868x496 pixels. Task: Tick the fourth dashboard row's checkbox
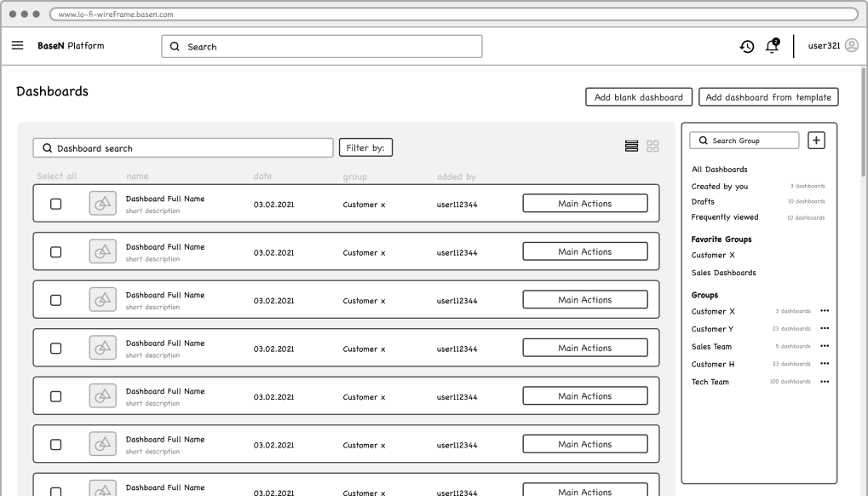[x=56, y=349]
